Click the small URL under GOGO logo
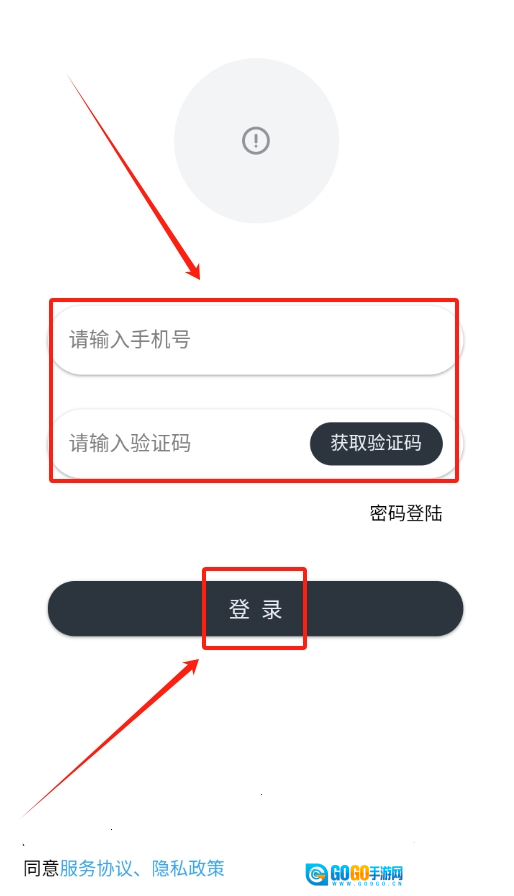514x896 pixels. point(367,884)
